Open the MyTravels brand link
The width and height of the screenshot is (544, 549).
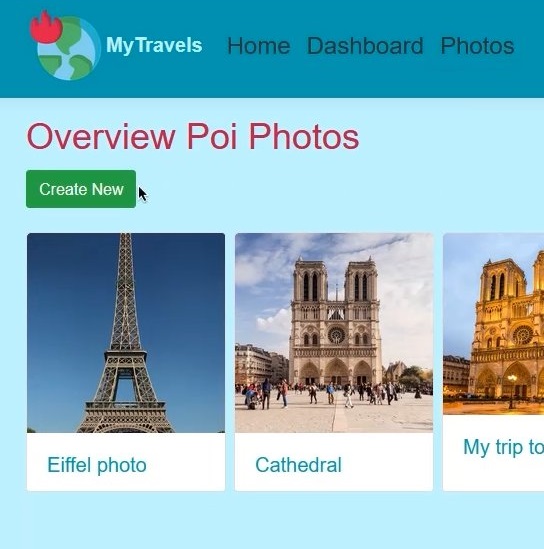tap(154, 46)
